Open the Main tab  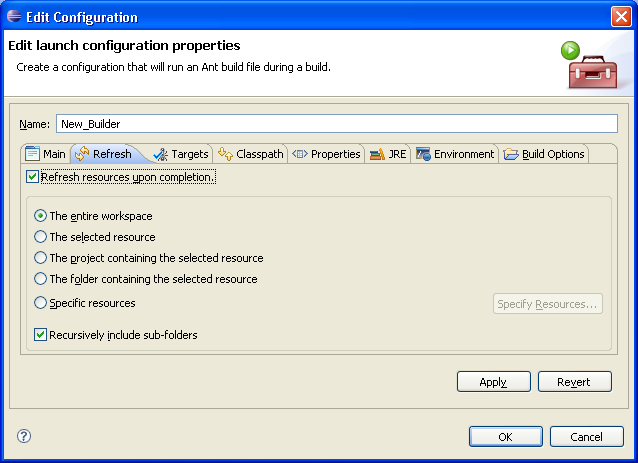tap(46, 154)
